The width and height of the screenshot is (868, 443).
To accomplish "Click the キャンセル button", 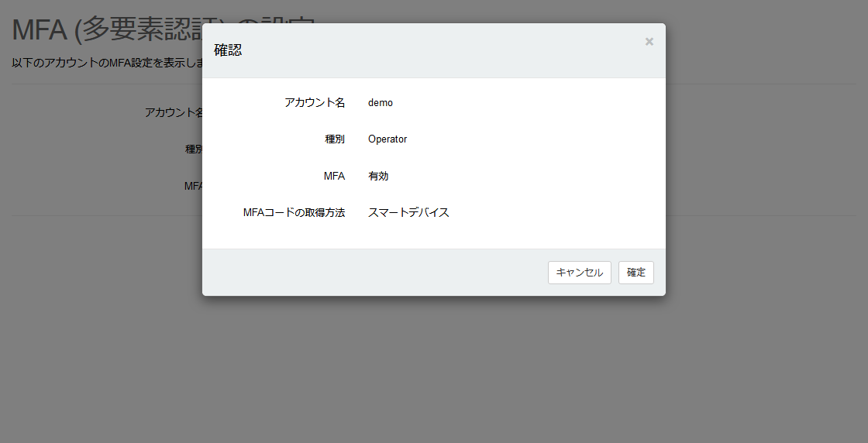I will [579, 273].
